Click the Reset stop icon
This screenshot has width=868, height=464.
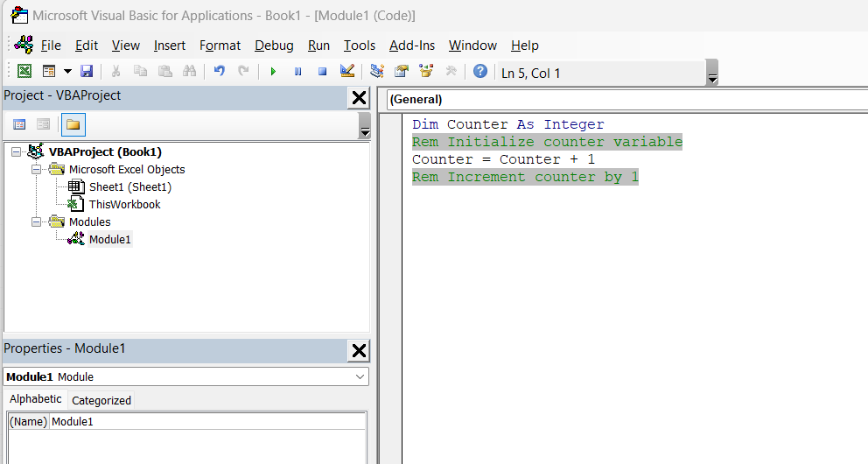tap(322, 72)
